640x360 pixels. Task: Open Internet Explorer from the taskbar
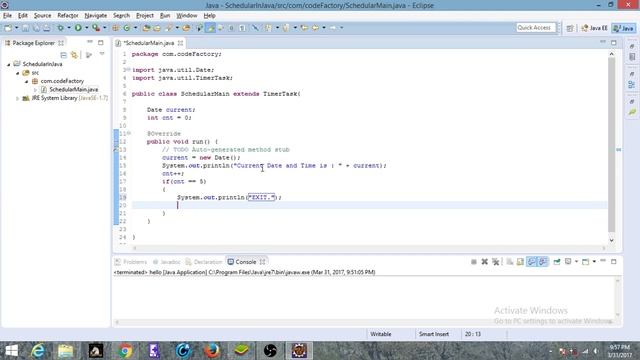click(x=38, y=351)
